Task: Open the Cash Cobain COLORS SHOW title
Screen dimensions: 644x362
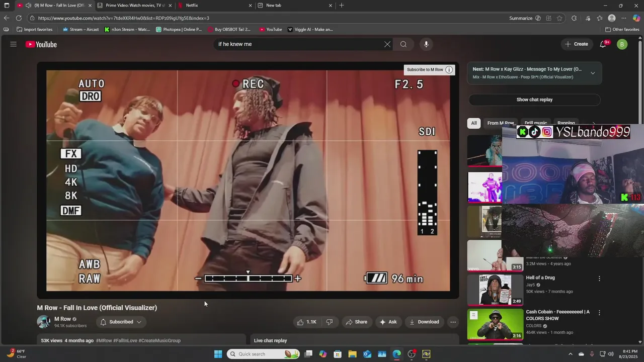Action: click(x=557, y=315)
